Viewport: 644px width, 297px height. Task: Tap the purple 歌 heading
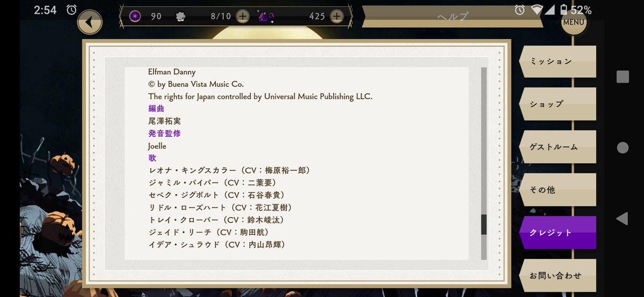click(x=152, y=158)
